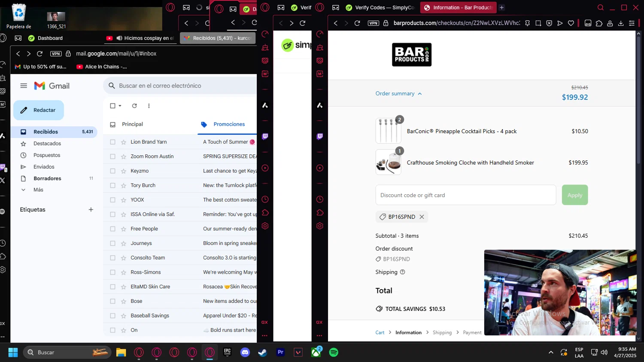644x362 pixels.
Task: Open Steam from the taskbar
Action: (x=262, y=352)
